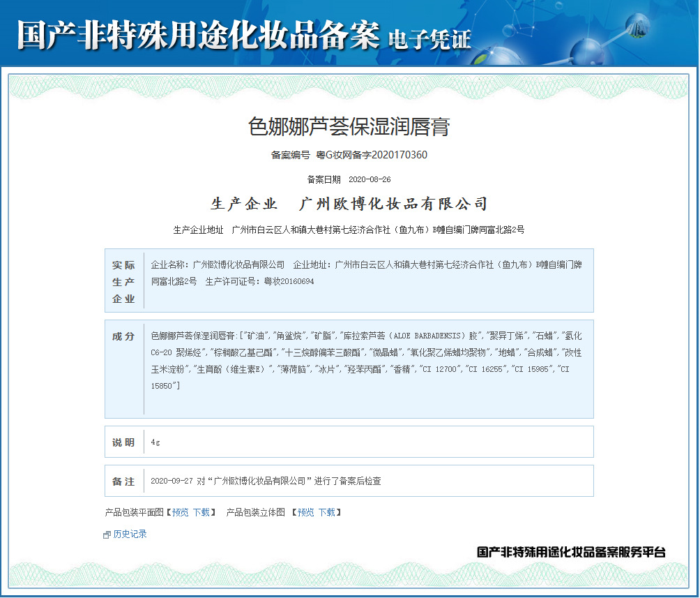Preview the 产品包装平面图 image
The width and height of the screenshot is (700, 598).
pos(181,512)
